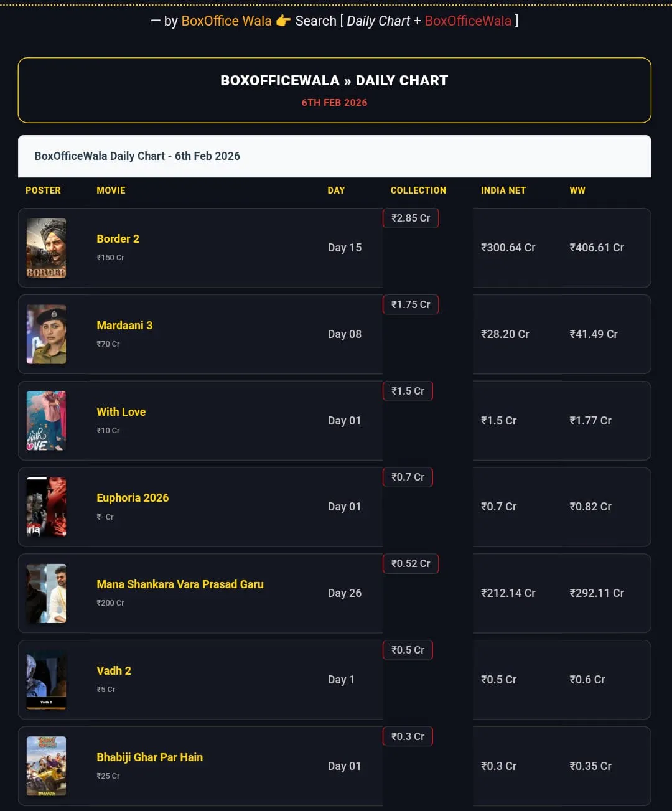Image resolution: width=672 pixels, height=811 pixels.
Task: Click the COLLECTION column header
Action: (418, 190)
